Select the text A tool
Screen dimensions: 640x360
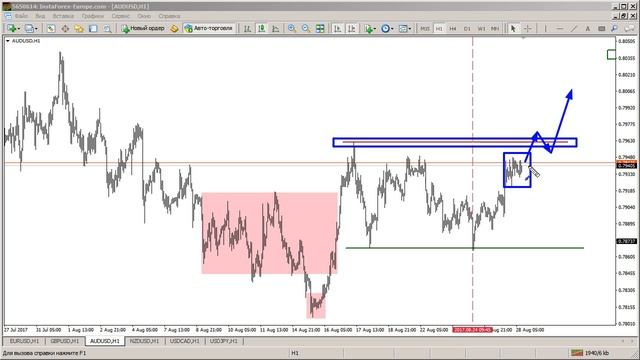click(x=587, y=28)
